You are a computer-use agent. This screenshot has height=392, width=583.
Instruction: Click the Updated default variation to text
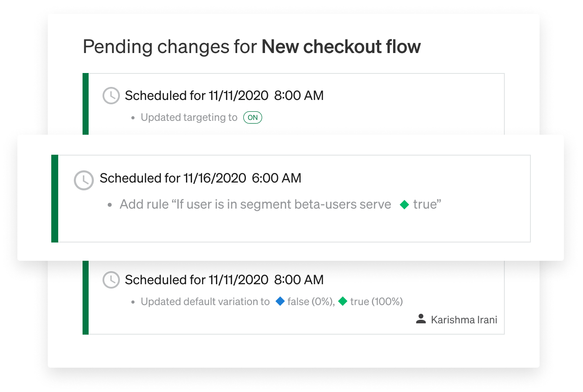[x=205, y=302]
